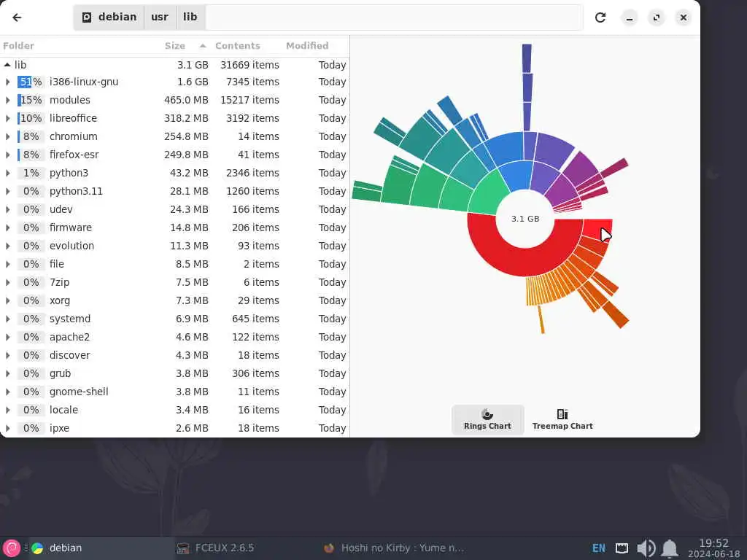Go back with the arrow button
This screenshot has width=747, height=560.
pyautogui.click(x=18, y=17)
